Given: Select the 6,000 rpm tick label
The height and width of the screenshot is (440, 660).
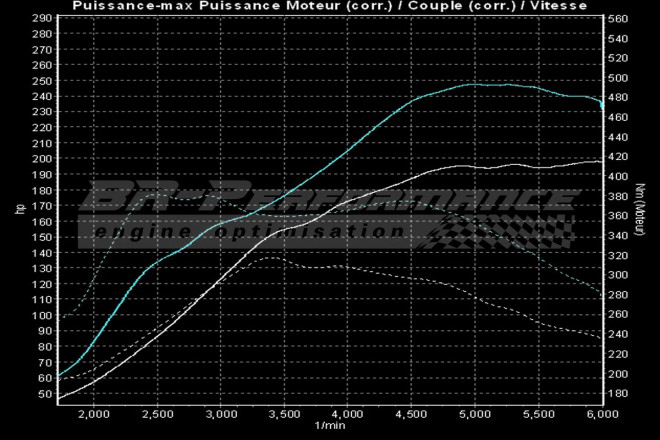Looking at the screenshot, I should coord(600,413).
